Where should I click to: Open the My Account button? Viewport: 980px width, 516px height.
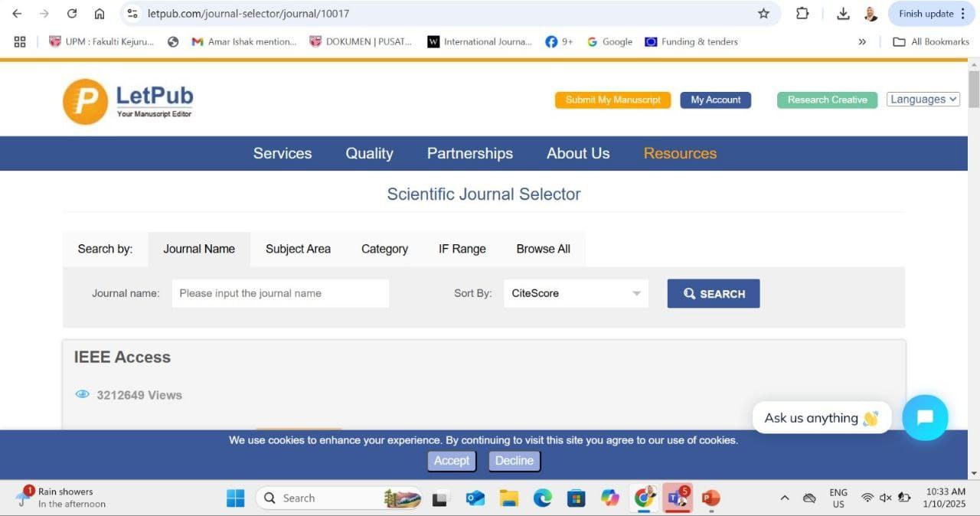point(716,100)
